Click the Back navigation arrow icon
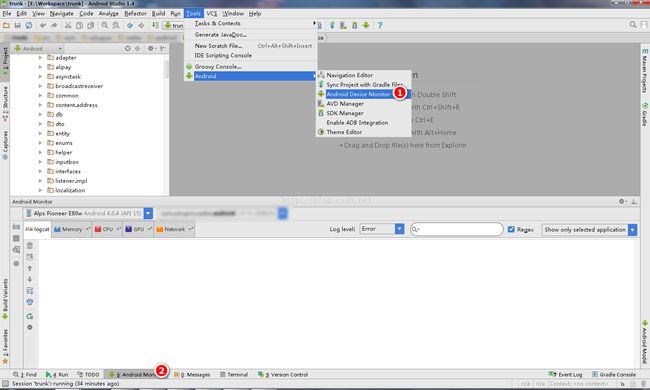 coord(130,25)
